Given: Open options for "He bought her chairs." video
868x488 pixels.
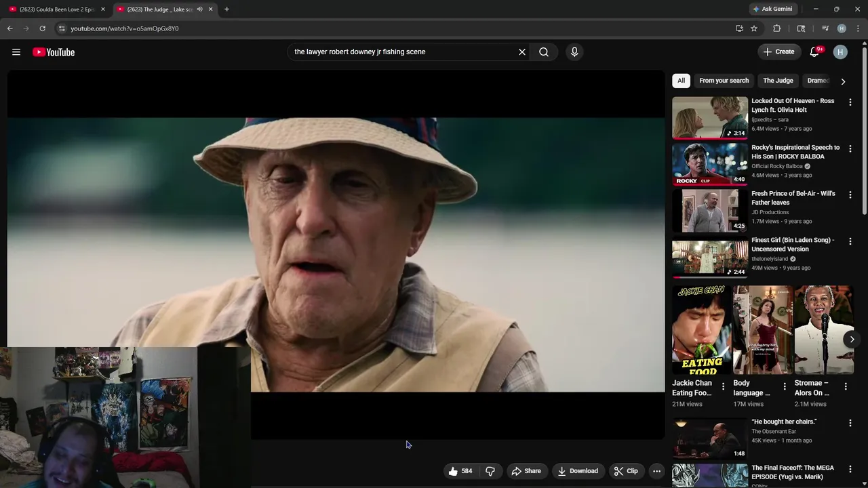Looking at the screenshot, I should (850, 423).
